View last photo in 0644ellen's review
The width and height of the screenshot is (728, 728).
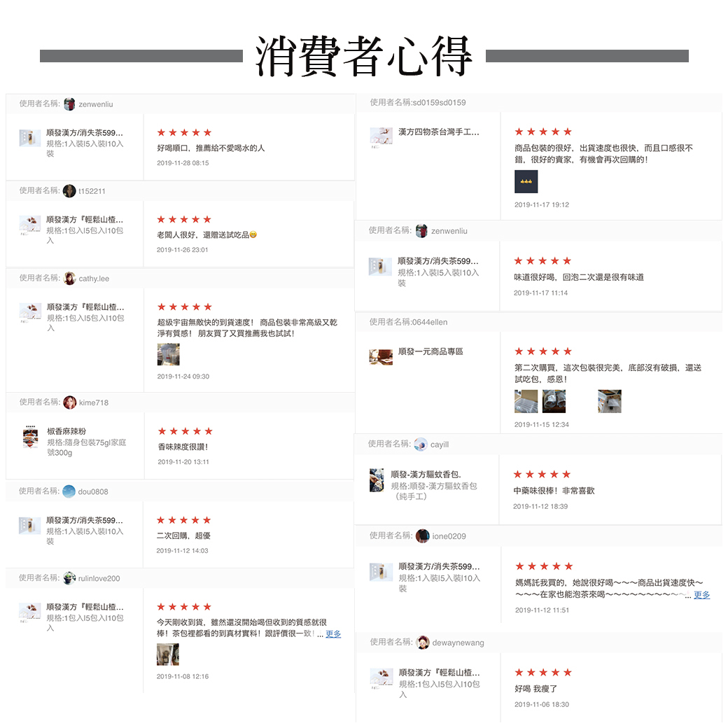tap(610, 401)
